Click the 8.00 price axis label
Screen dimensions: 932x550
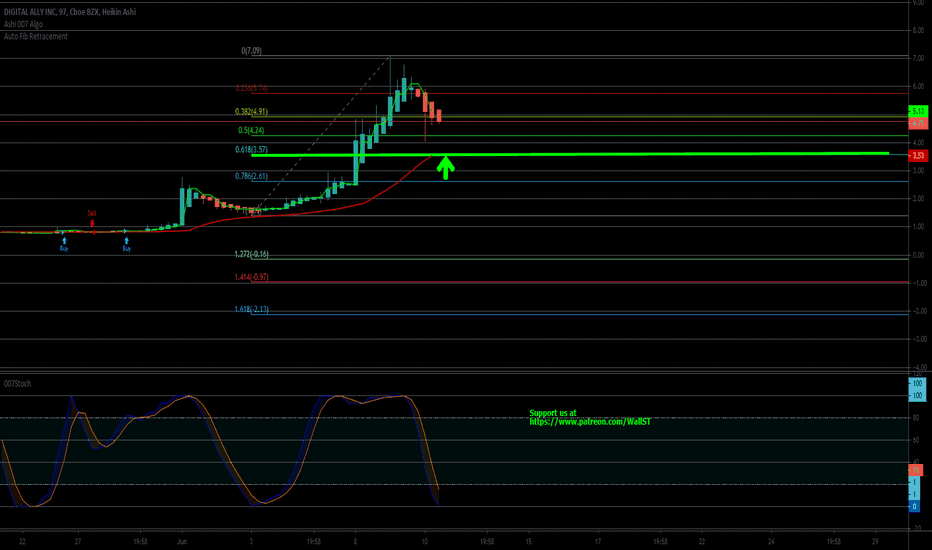click(918, 30)
